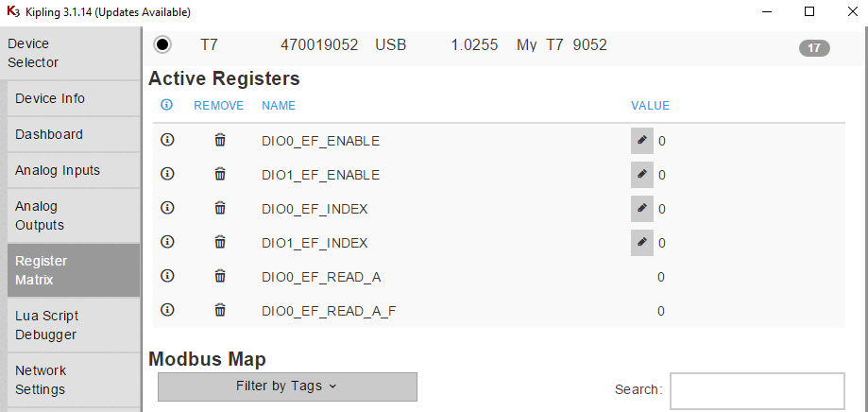Click the Device Selector button
This screenshot has width=868, height=412.
tap(70, 53)
